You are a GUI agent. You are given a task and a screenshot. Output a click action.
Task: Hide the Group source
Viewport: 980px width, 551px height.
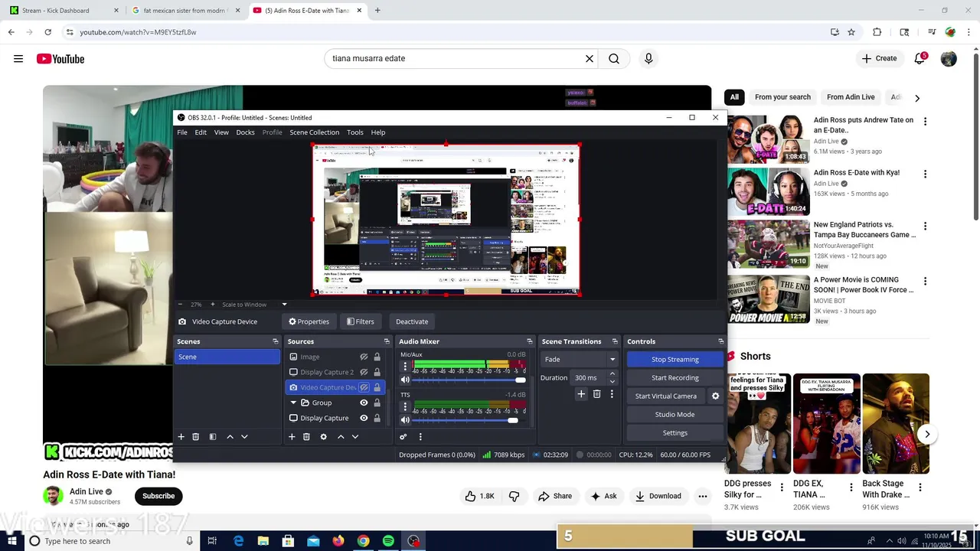tap(364, 403)
